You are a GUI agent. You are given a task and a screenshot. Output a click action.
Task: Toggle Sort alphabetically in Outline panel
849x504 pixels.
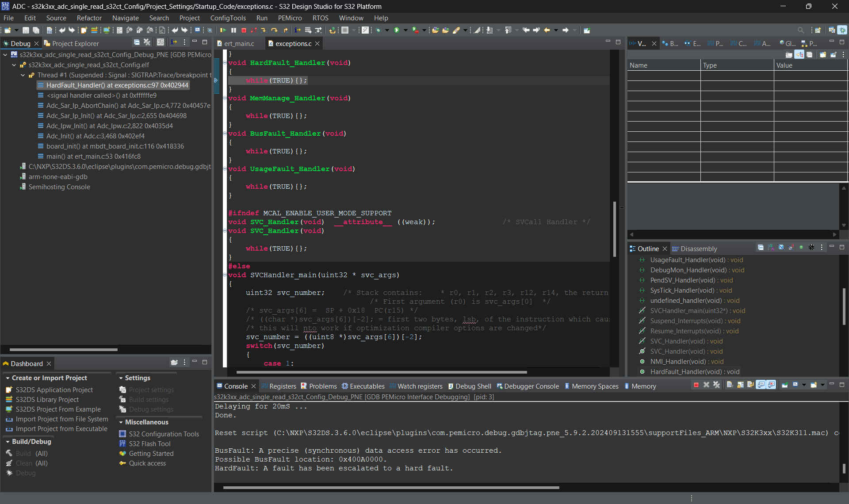click(x=771, y=248)
